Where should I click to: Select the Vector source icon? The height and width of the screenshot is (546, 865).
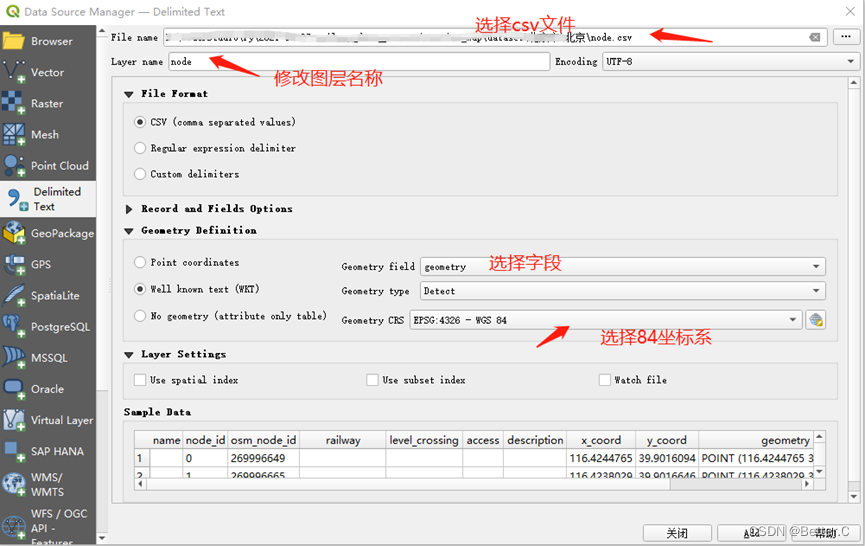coord(13,72)
